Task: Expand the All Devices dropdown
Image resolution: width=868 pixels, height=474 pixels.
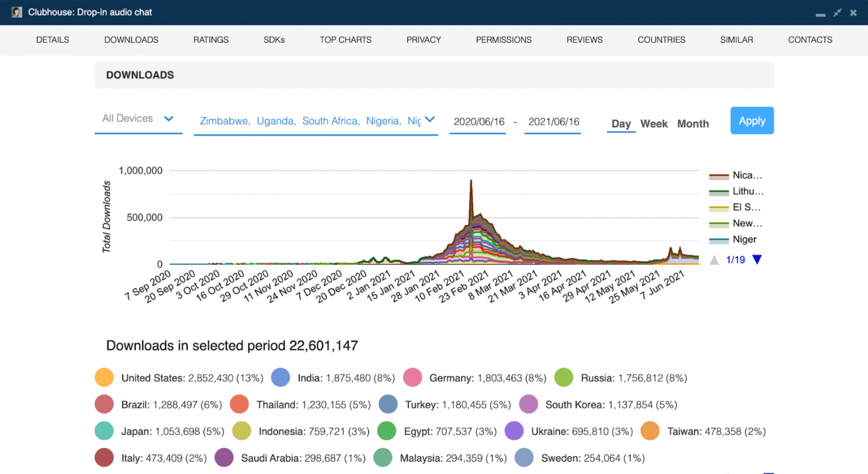Action: (138, 119)
